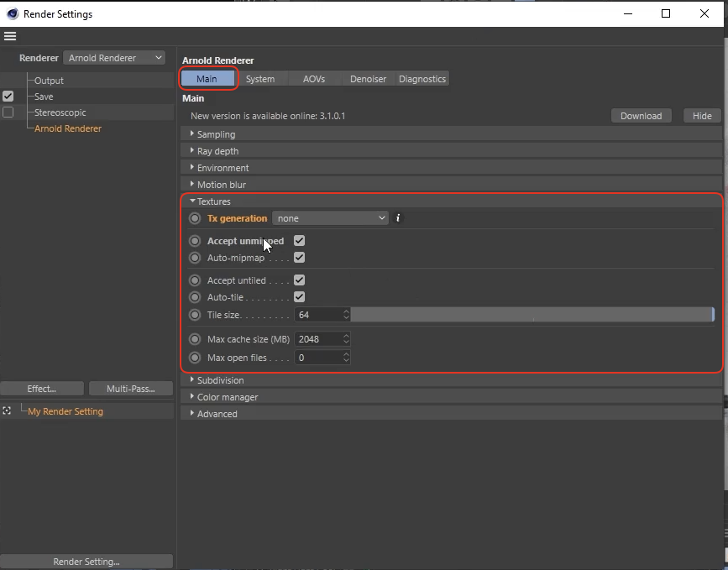Enable the Stereoscopic checkbox
This screenshot has height=570, width=728.
(8, 112)
